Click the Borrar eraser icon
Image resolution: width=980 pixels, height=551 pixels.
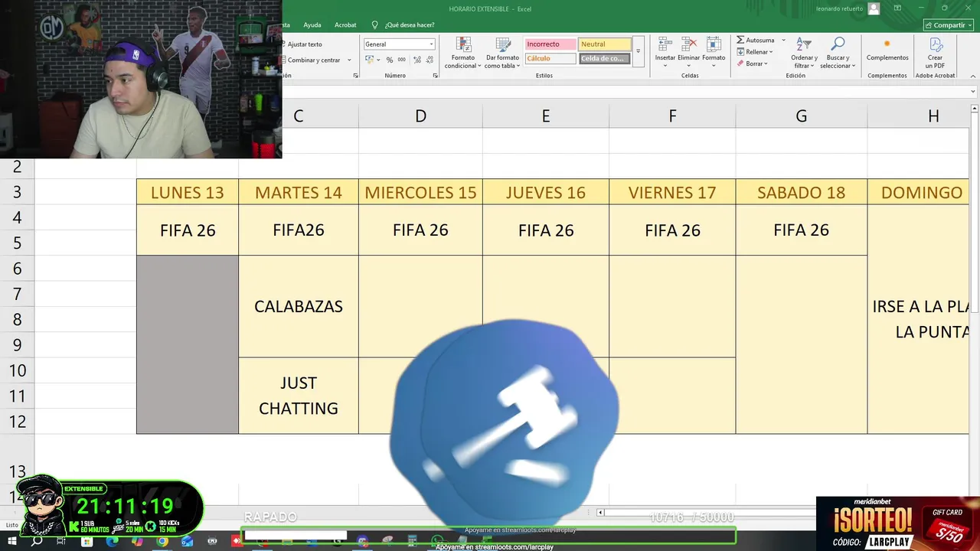coord(740,64)
